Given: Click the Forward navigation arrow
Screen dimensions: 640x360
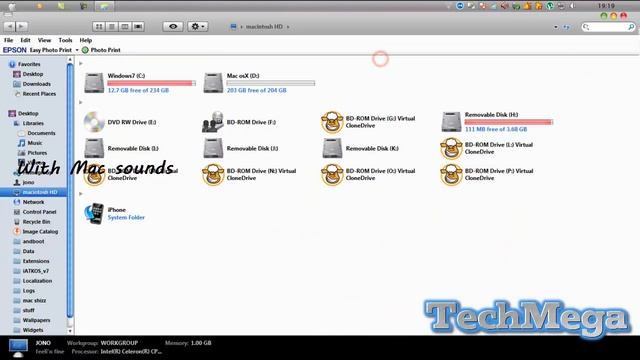Looking at the screenshot, I should [21, 27].
